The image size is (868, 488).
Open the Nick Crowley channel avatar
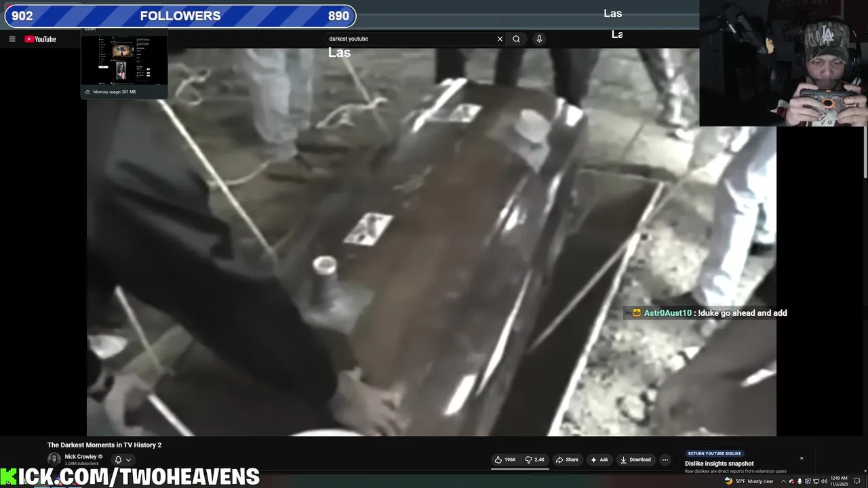(x=54, y=459)
